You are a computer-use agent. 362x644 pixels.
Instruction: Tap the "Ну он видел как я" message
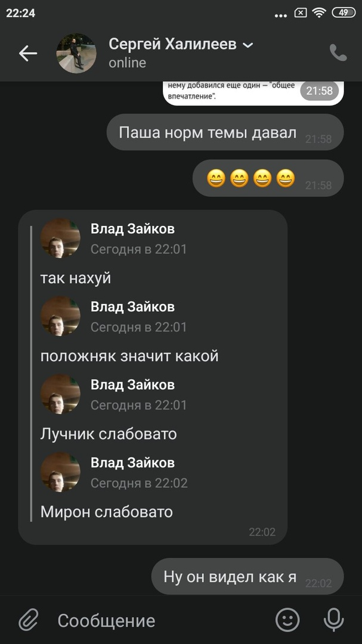coord(247,576)
